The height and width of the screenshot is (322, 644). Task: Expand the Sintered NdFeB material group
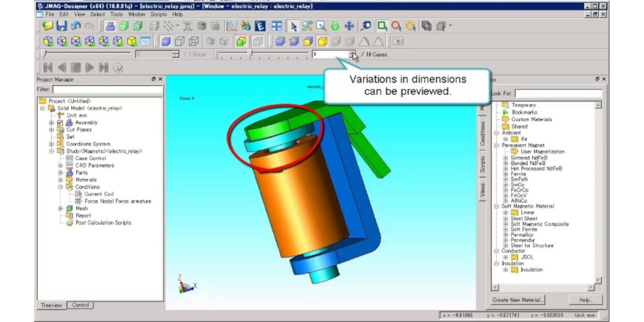tap(505, 158)
